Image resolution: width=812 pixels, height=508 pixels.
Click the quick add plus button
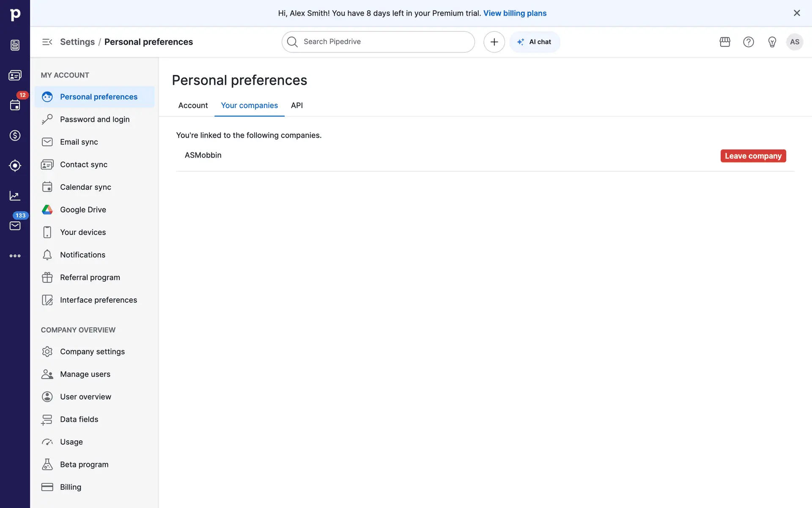click(494, 42)
